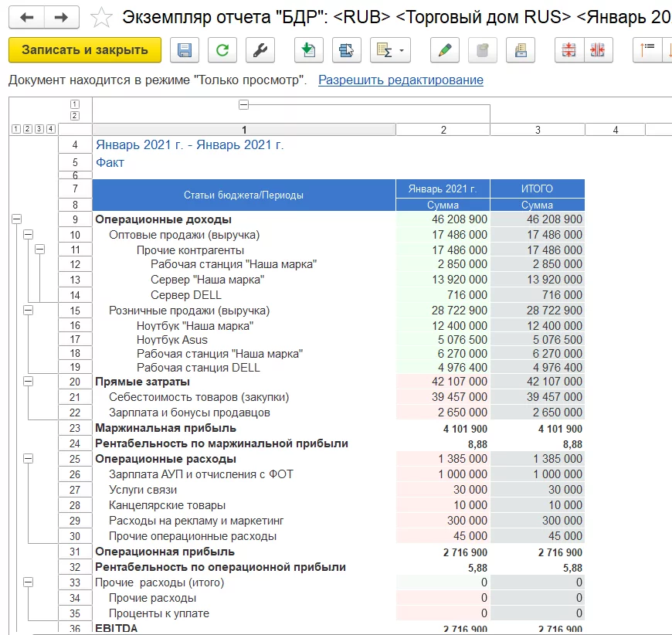The image size is (672, 635).
Task: Open the sigma totals dropdown
Action: [x=389, y=50]
